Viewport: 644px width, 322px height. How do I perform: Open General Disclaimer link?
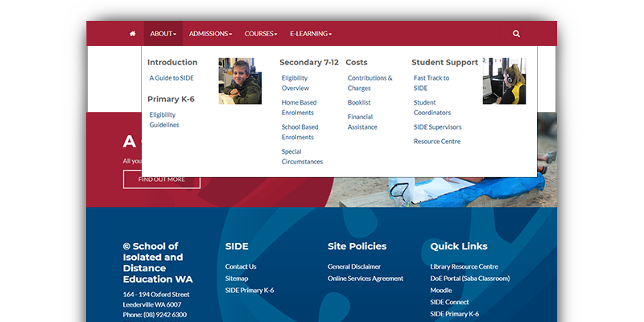coord(354,266)
